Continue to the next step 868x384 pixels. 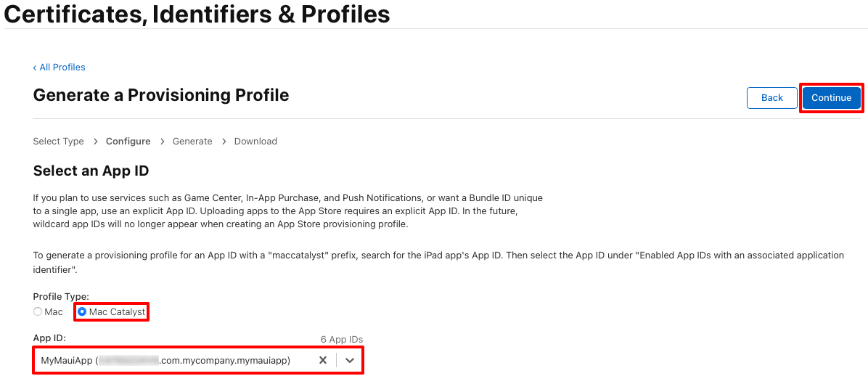pyautogui.click(x=832, y=98)
